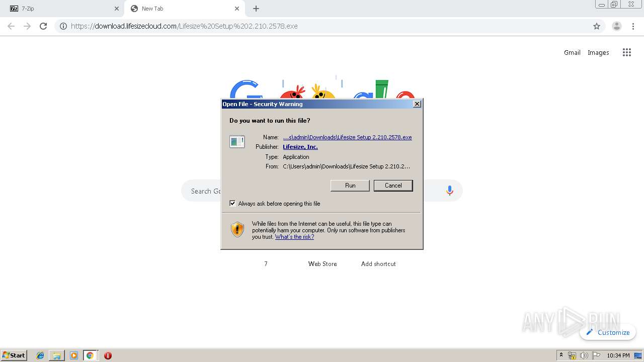Click the Run button in security warning
The height and width of the screenshot is (362, 644).
click(x=350, y=186)
